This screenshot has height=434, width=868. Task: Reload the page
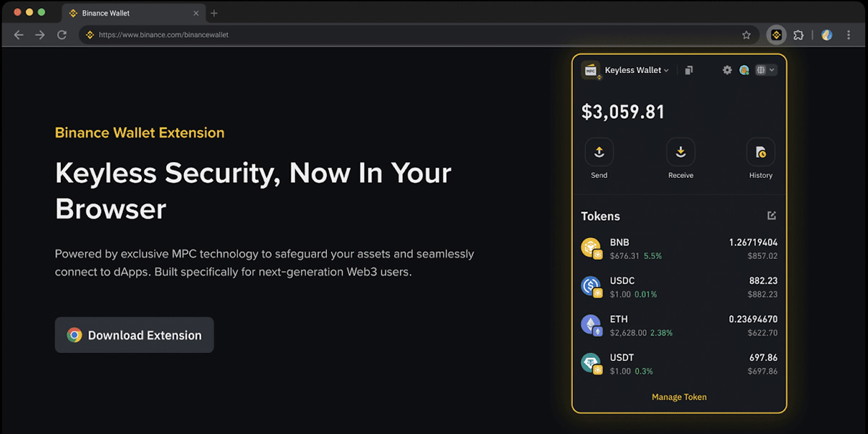coord(62,35)
